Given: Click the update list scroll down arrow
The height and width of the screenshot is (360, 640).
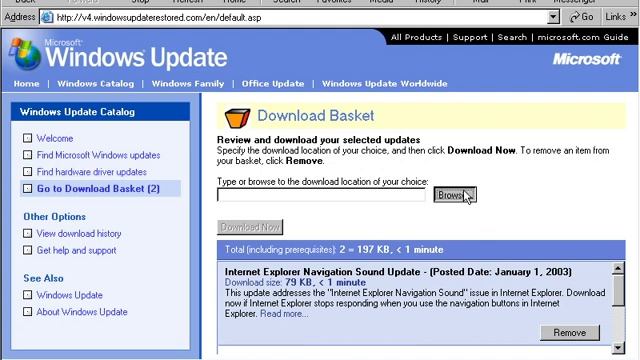Looking at the screenshot, I should 618,348.
